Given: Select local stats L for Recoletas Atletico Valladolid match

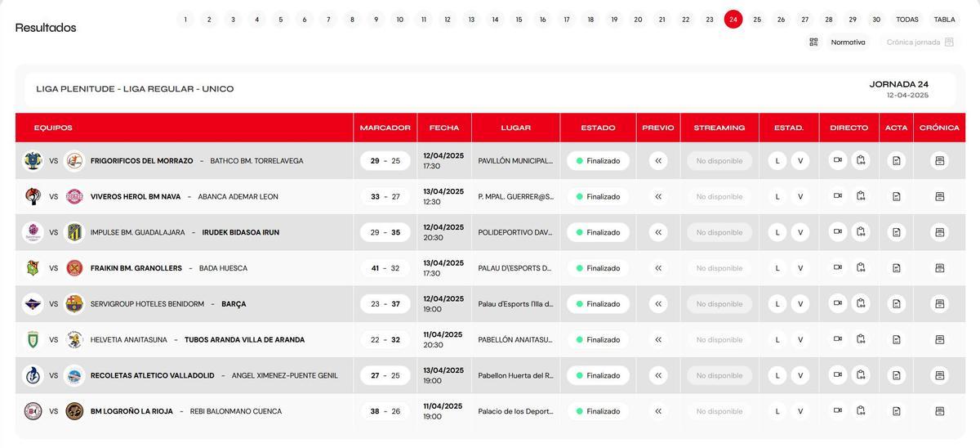Looking at the screenshot, I should point(777,375).
